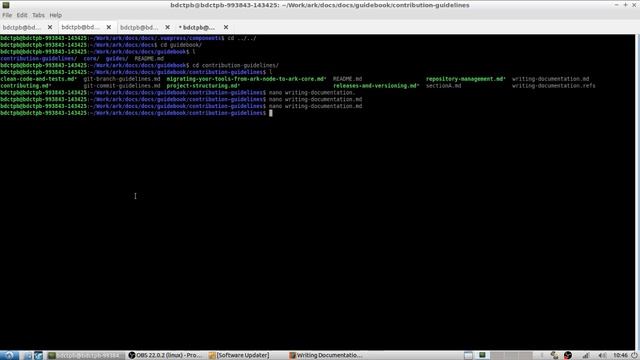
Task: Click the green terminal icon in the panel
Action: [482, 355]
